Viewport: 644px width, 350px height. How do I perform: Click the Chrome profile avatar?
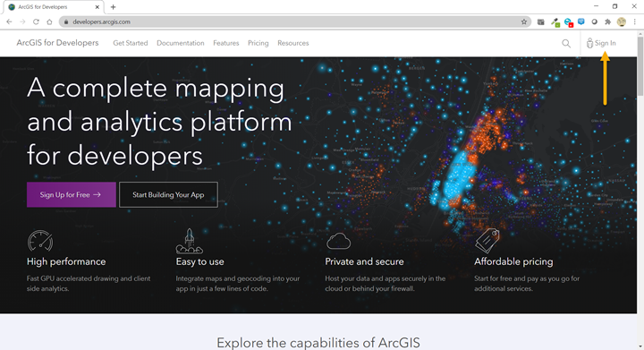[x=622, y=21]
